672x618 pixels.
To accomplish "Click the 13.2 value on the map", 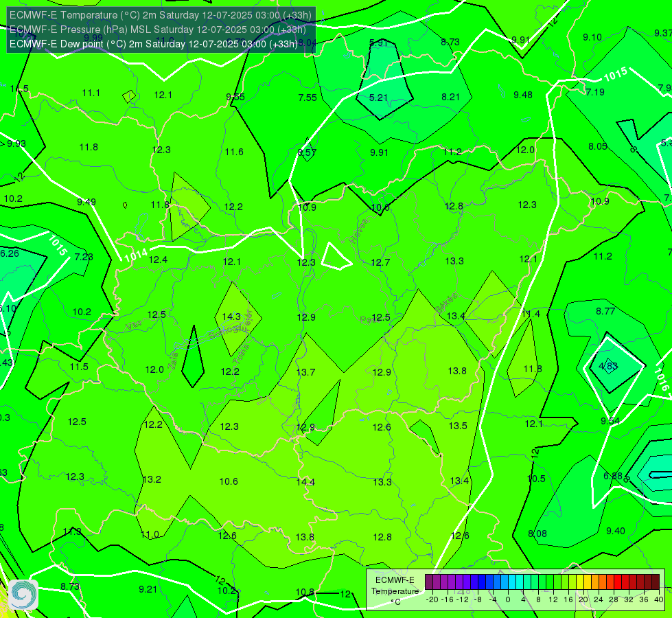I will 152,479.
